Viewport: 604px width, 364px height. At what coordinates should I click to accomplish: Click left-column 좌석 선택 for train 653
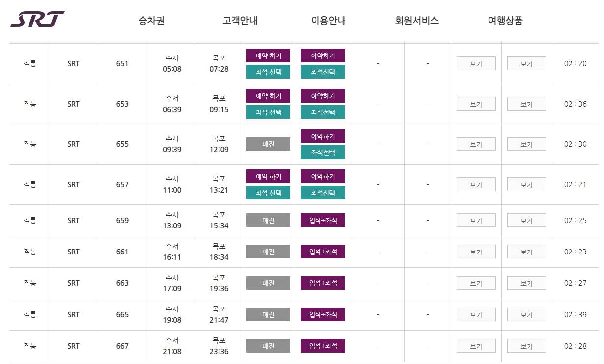pyautogui.click(x=268, y=112)
